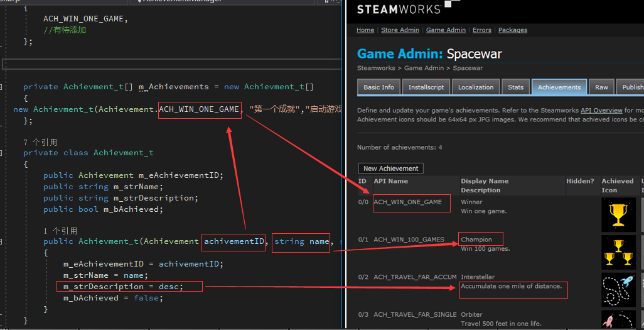Select ACH_WIN_100_GAMES API name in table
Screen dimensions: 644x330
[x=409, y=239]
